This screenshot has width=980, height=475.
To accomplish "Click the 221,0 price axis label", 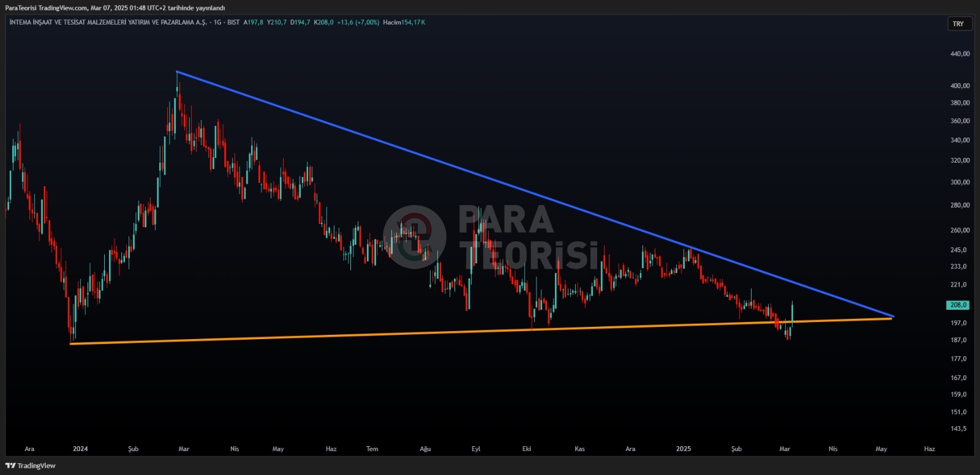I will [x=959, y=285].
